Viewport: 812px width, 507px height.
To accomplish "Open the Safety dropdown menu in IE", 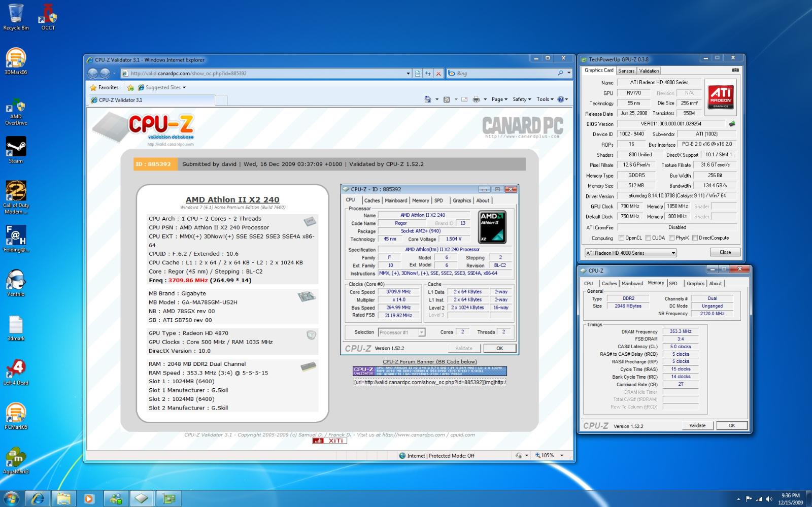I will click(x=522, y=99).
